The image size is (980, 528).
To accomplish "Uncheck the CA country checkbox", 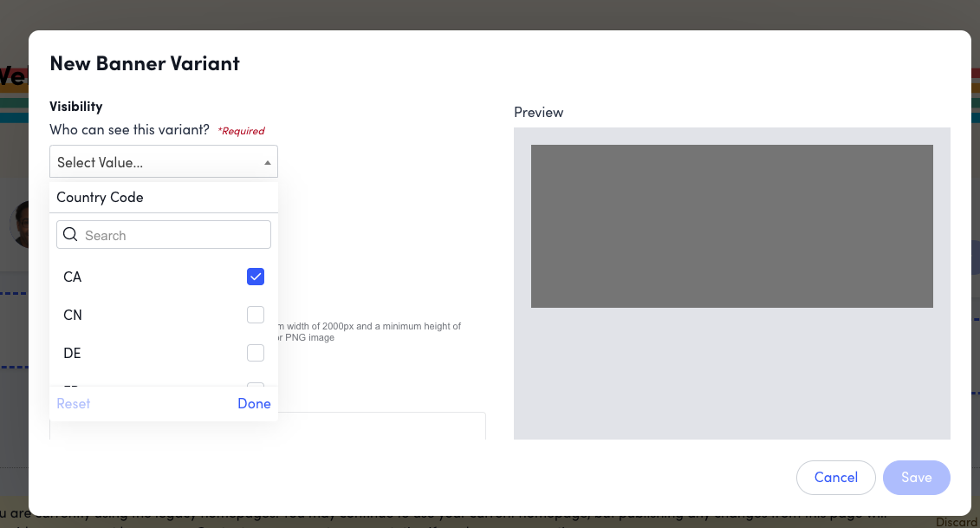I will [x=255, y=277].
